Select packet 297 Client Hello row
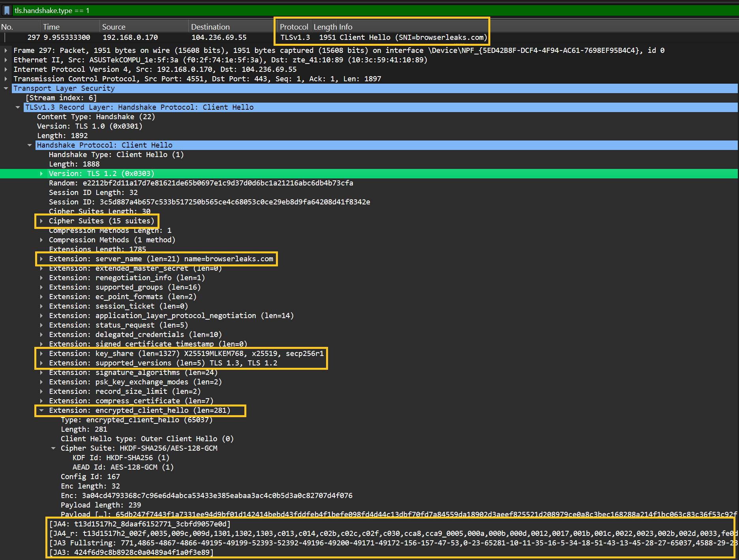The width and height of the screenshot is (739, 560). [369, 37]
